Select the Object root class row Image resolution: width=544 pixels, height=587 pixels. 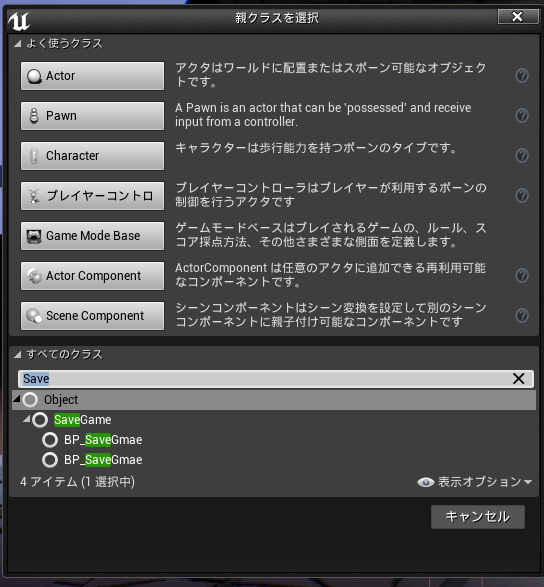[x=274, y=399]
